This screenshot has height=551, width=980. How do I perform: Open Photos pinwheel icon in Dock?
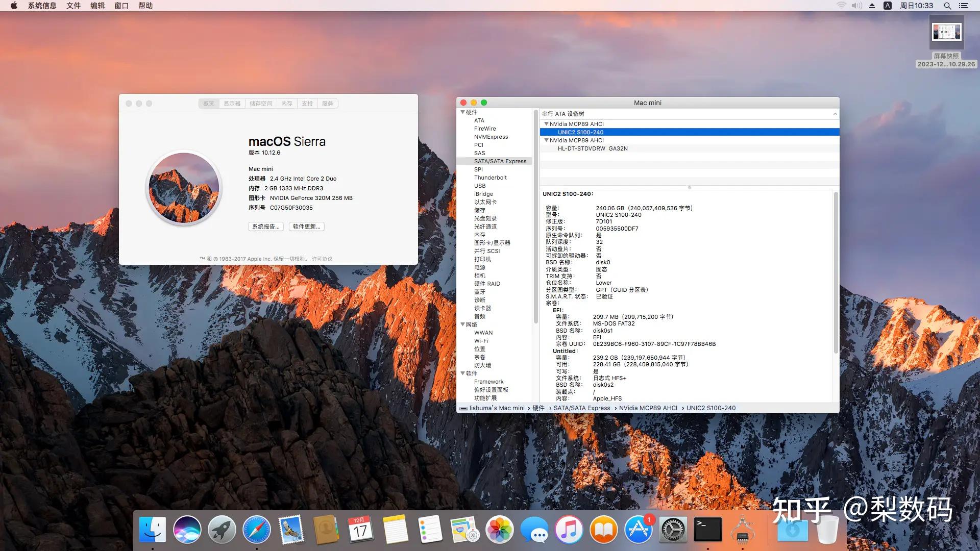[499, 530]
